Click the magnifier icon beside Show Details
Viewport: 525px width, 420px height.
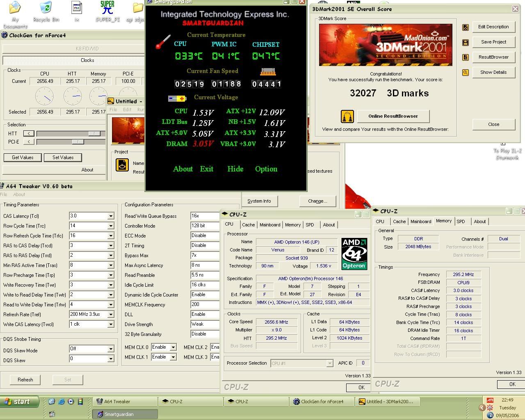pyautogui.click(x=466, y=73)
